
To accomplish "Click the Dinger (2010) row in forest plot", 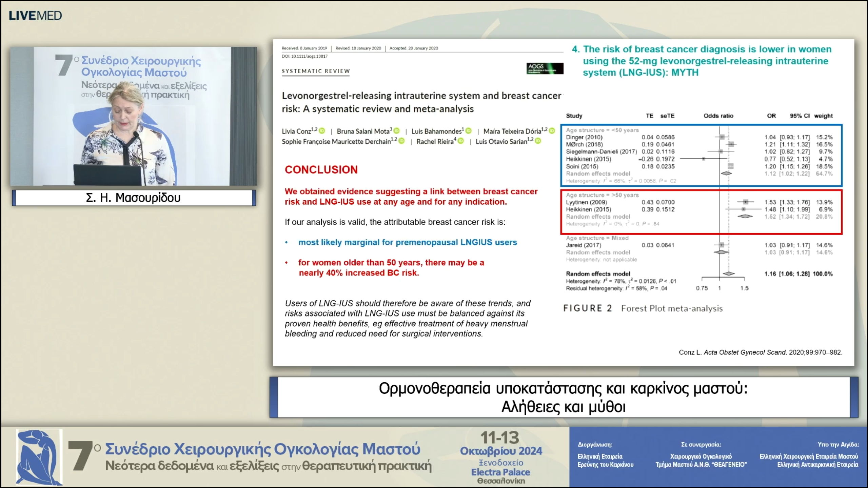I will point(699,137).
